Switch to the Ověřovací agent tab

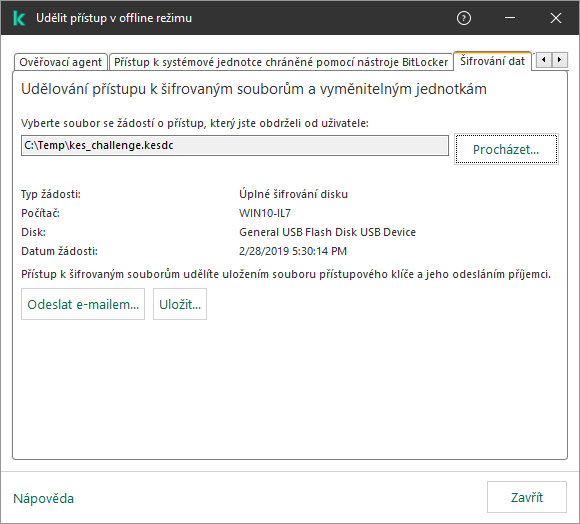tap(61, 62)
